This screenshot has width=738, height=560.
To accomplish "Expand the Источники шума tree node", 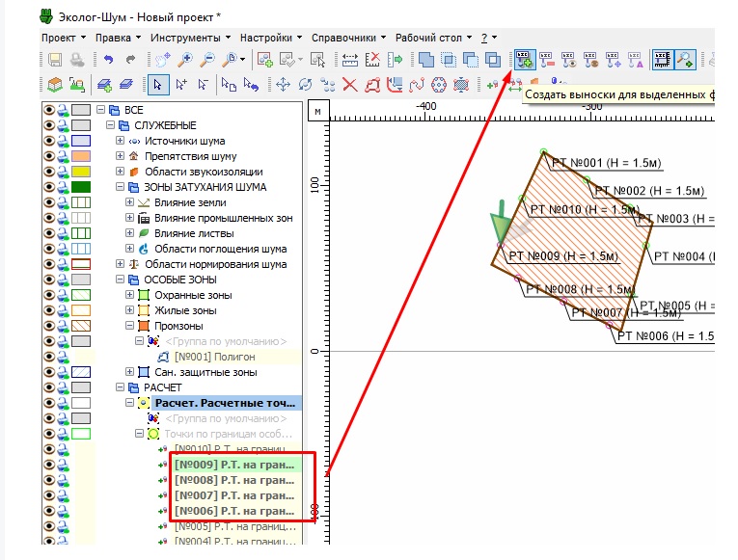I will point(120,141).
